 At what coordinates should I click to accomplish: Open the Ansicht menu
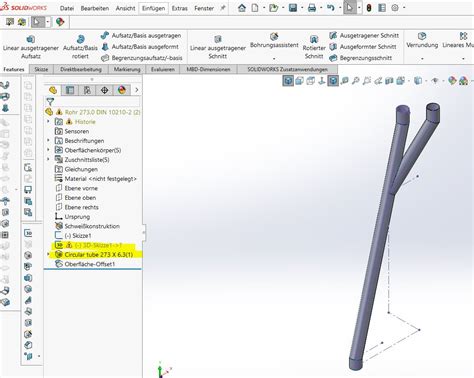(125, 8)
